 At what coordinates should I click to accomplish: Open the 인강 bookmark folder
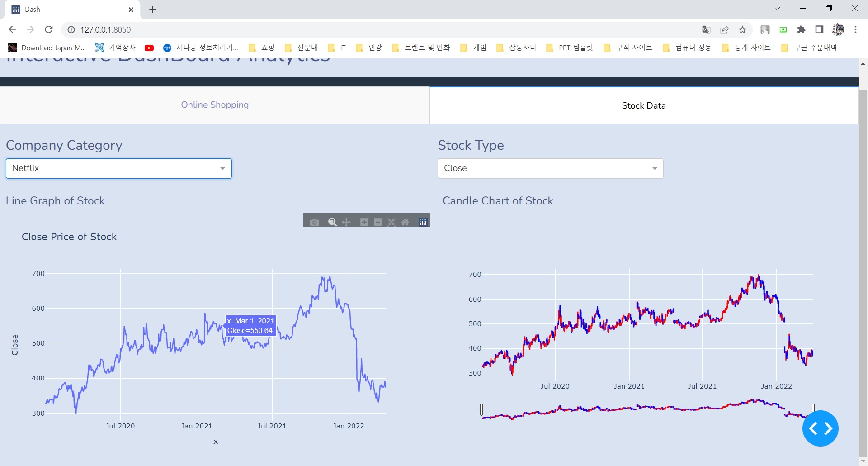tap(369, 48)
